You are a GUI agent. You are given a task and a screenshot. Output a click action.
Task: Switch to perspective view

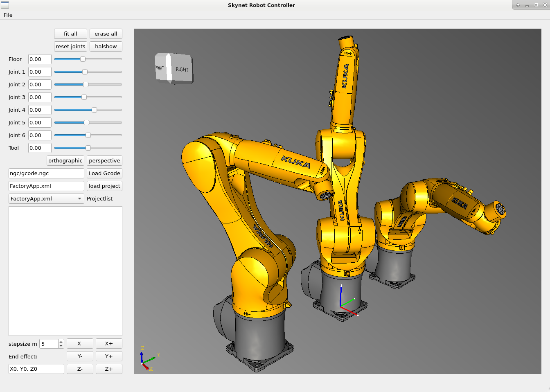click(104, 161)
